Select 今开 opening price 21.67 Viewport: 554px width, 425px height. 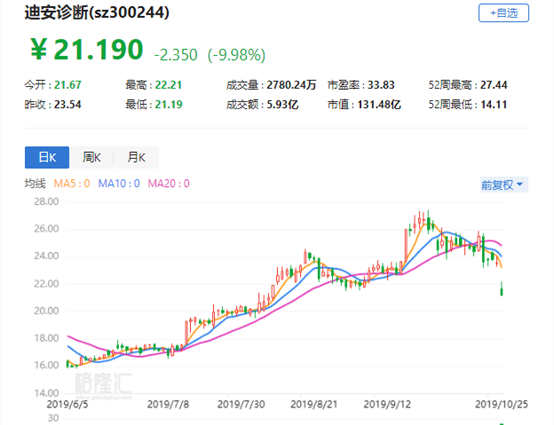[x=67, y=85]
